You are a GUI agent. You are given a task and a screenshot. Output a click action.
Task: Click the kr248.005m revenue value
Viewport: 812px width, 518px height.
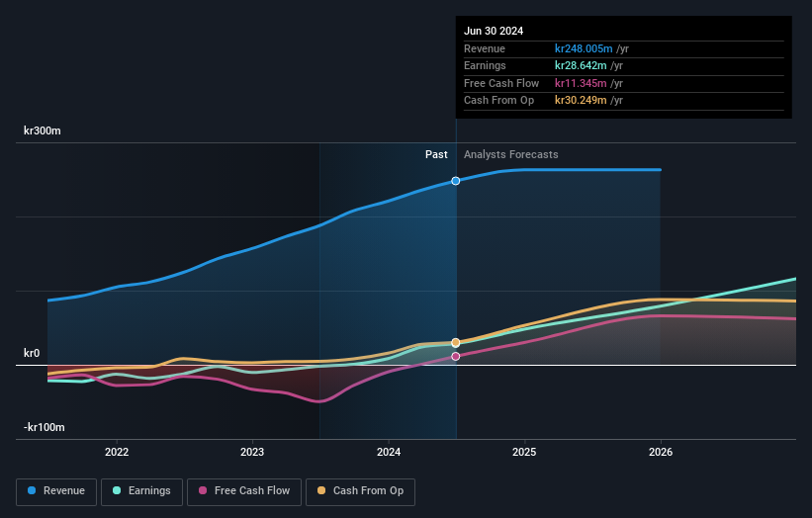584,48
